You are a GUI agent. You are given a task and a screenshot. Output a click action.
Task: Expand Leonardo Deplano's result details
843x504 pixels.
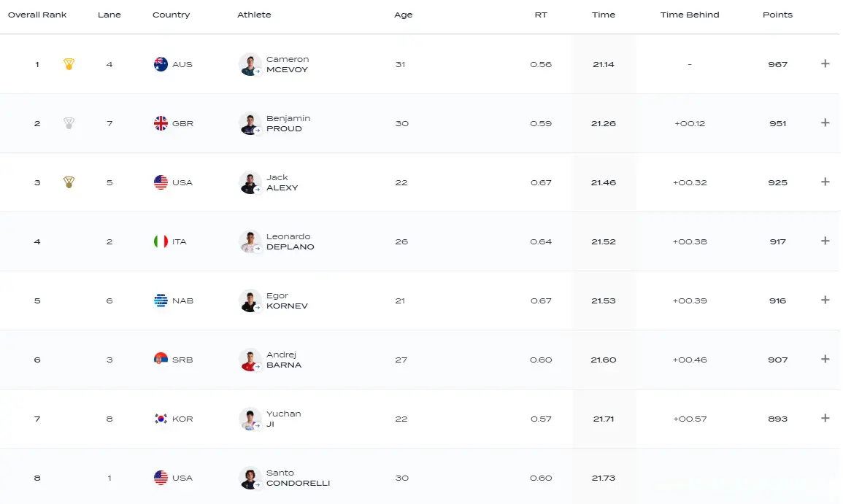825,241
